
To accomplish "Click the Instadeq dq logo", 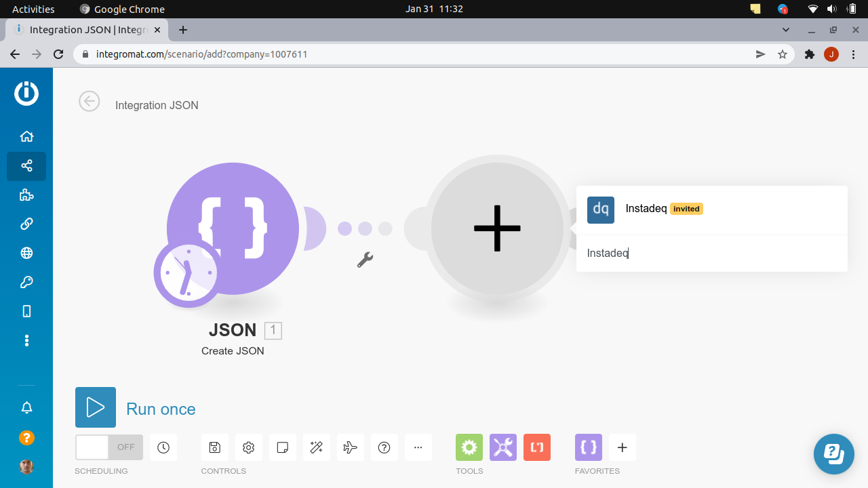I will click(x=601, y=210).
